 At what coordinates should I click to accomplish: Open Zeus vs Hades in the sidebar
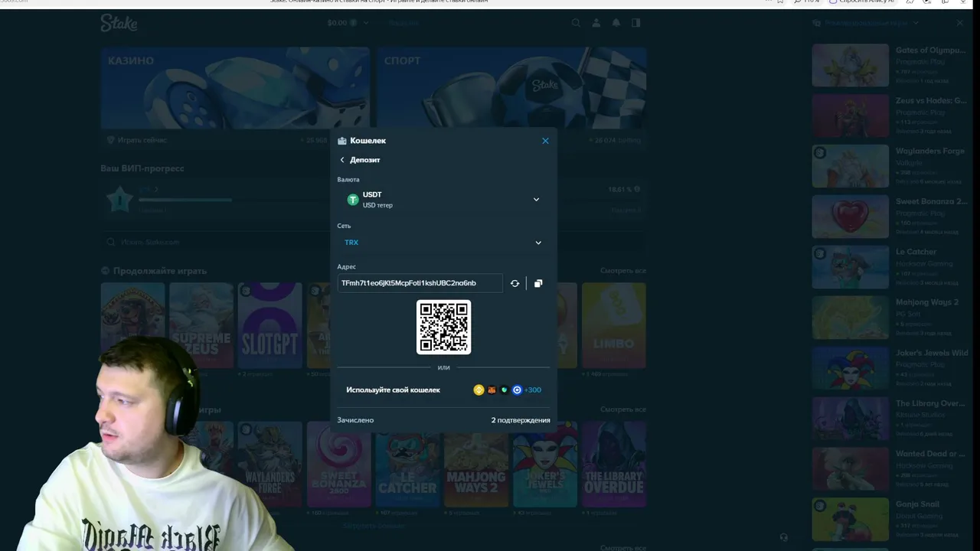pyautogui.click(x=890, y=116)
